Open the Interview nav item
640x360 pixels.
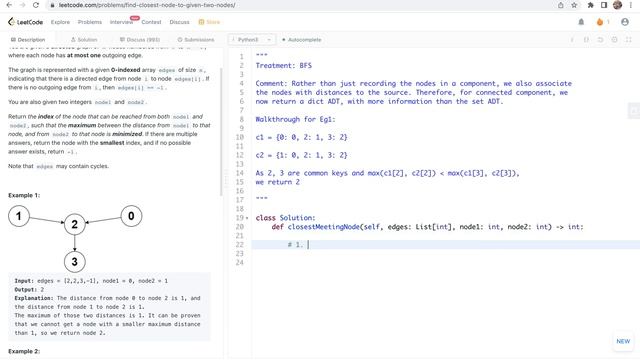[121, 22]
